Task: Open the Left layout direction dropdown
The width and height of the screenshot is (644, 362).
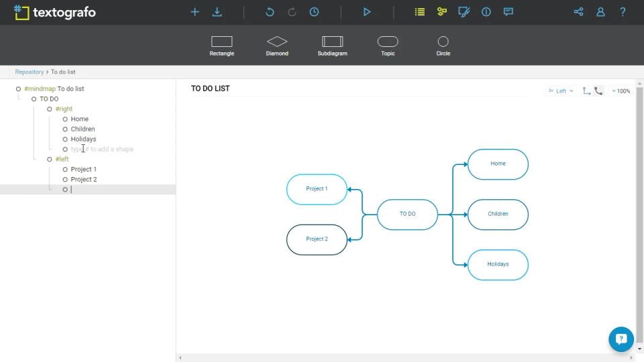Action: pyautogui.click(x=561, y=91)
